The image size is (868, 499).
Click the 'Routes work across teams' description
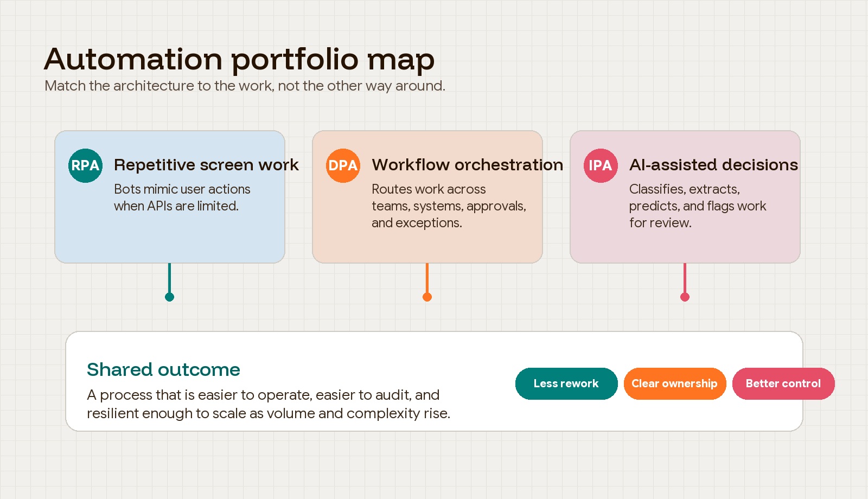(x=449, y=206)
